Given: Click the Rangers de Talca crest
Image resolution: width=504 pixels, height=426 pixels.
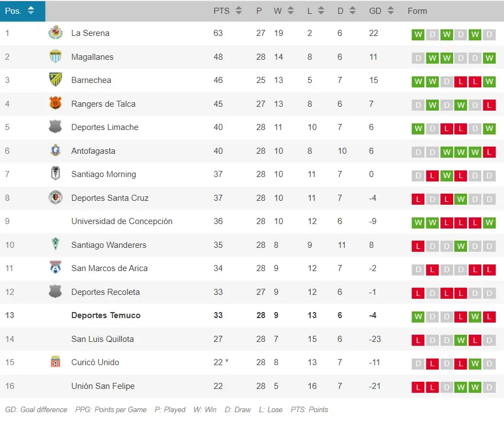Looking at the screenshot, I should coord(55,103).
